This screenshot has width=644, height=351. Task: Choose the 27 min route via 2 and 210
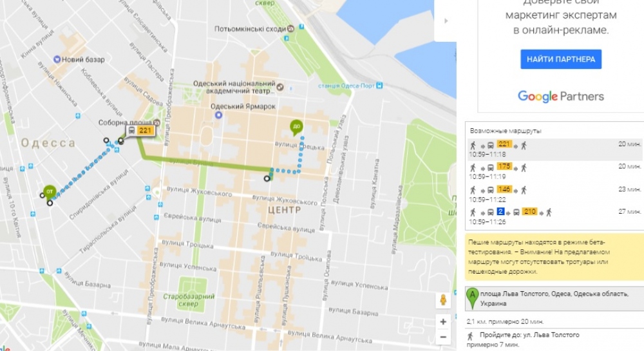click(554, 216)
